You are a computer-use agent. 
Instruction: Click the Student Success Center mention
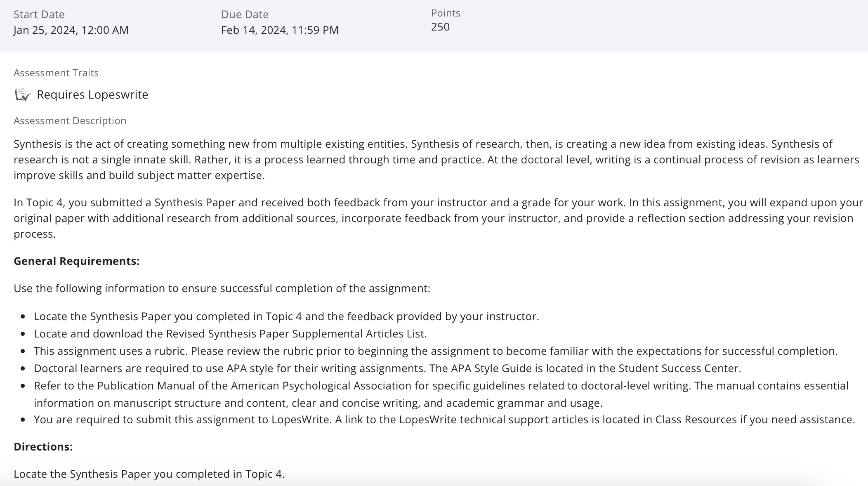pos(679,368)
